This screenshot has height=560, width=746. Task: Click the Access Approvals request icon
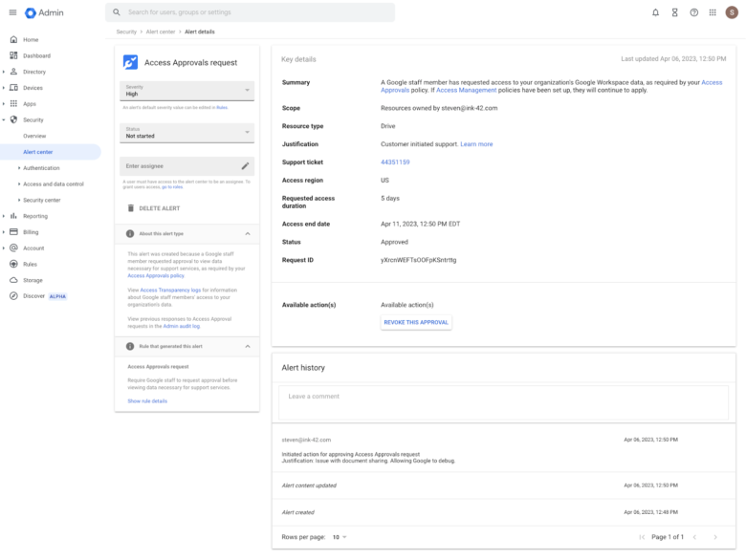tap(130, 62)
